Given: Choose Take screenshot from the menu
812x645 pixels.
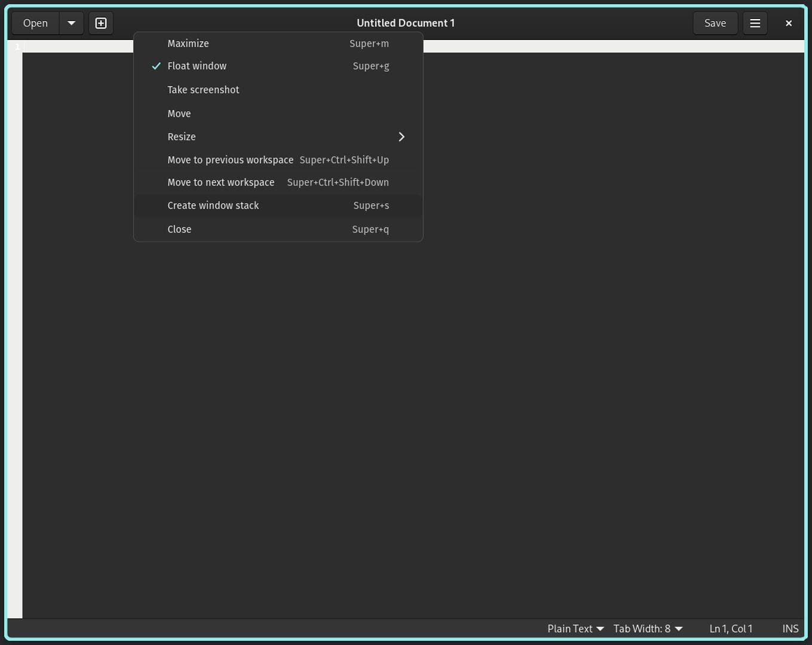Looking at the screenshot, I should click(x=203, y=89).
